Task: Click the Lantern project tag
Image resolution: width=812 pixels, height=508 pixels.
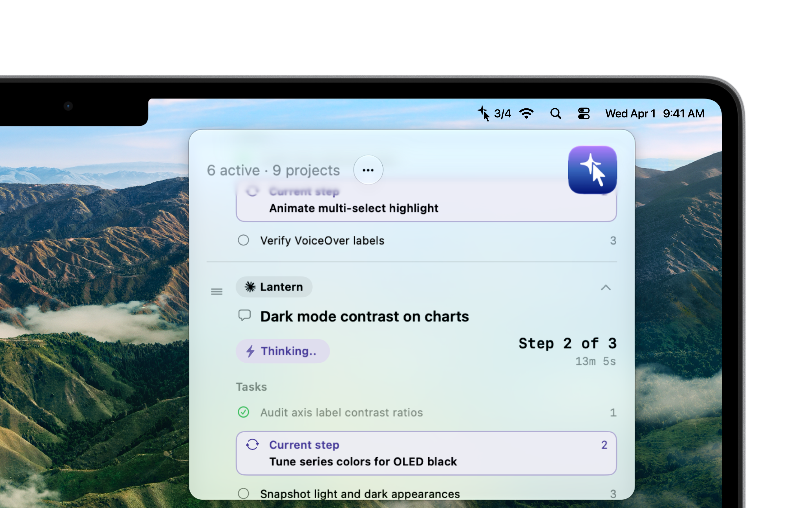Action: click(x=274, y=287)
